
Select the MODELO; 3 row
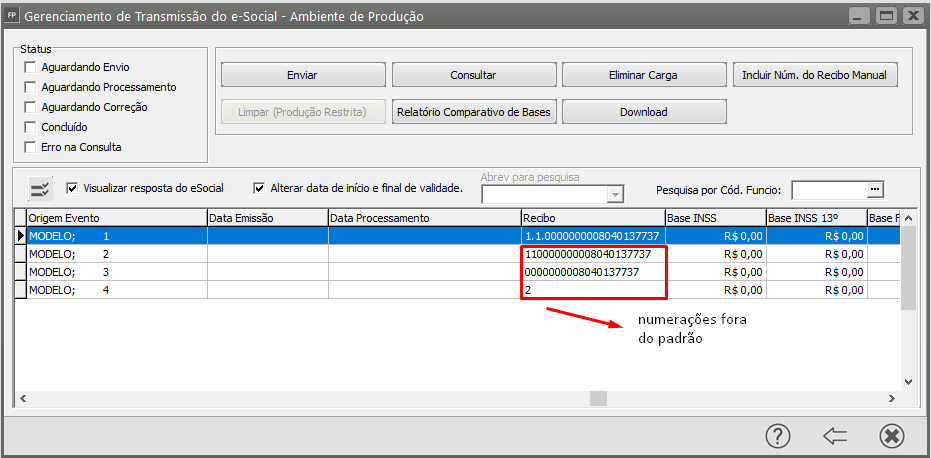coord(457,272)
